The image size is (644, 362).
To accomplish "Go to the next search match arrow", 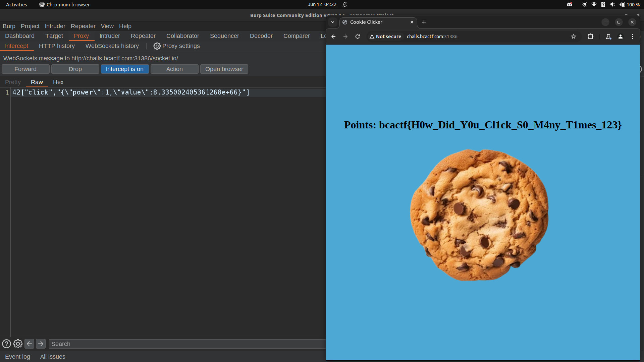I will pyautogui.click(x=41, y=344).
